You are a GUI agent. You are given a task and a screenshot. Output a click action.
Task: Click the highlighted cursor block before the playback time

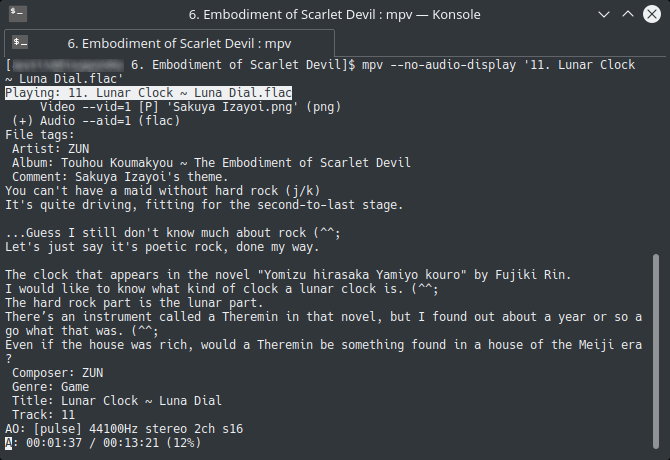(9, 443)
